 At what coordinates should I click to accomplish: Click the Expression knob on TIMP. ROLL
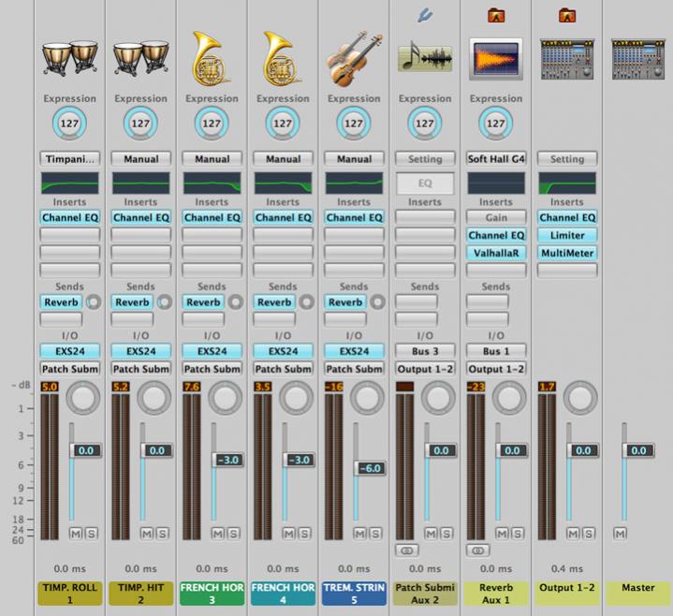(x=69, y=124)
